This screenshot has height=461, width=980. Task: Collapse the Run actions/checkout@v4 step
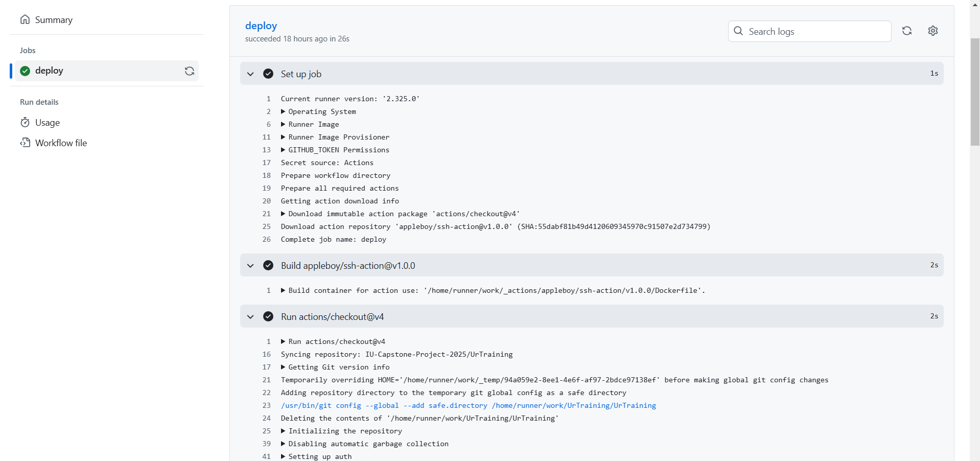[x=250, y=317]
